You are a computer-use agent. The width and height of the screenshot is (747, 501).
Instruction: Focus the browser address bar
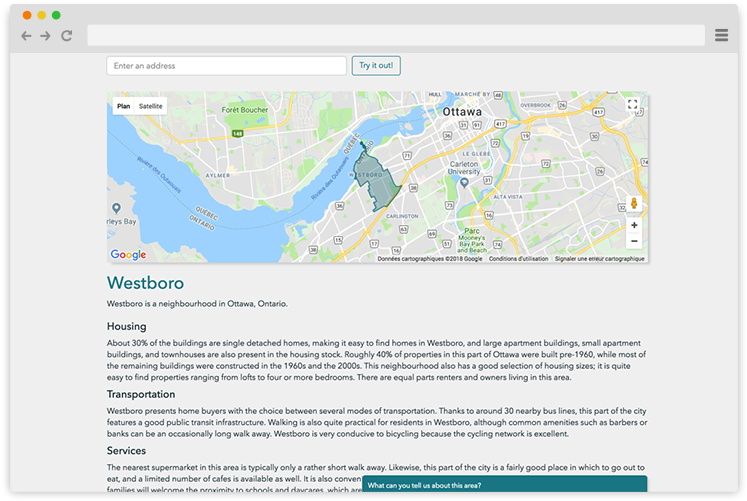click(x=396, y=35)
